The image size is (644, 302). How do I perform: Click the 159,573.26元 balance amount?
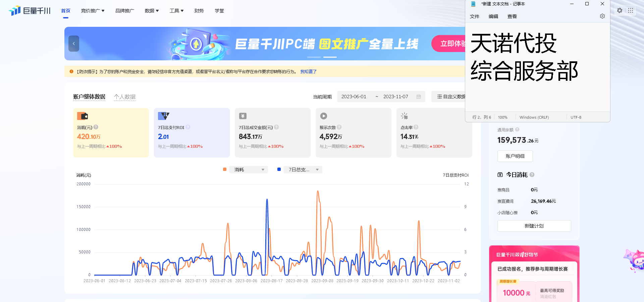(x=518, y=140)
